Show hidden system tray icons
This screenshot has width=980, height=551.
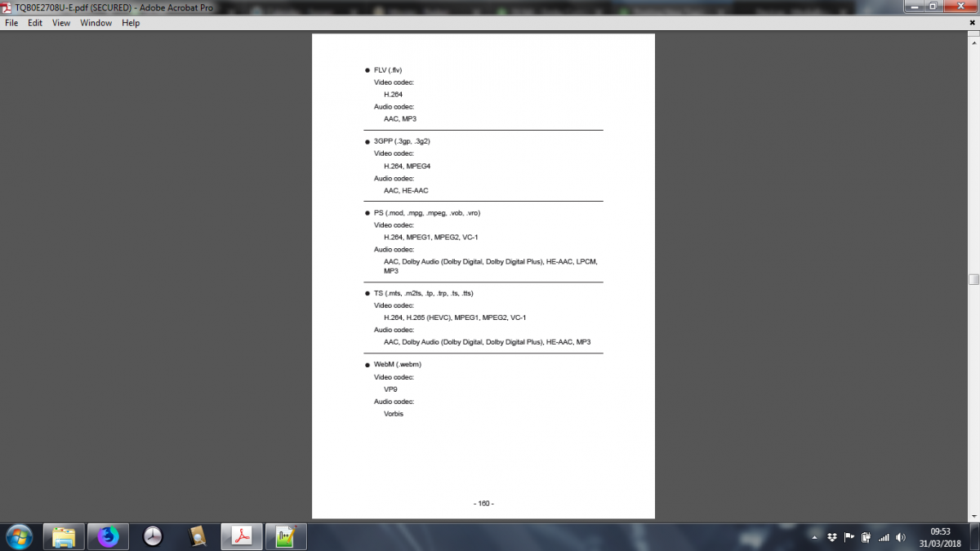point(815,537)
